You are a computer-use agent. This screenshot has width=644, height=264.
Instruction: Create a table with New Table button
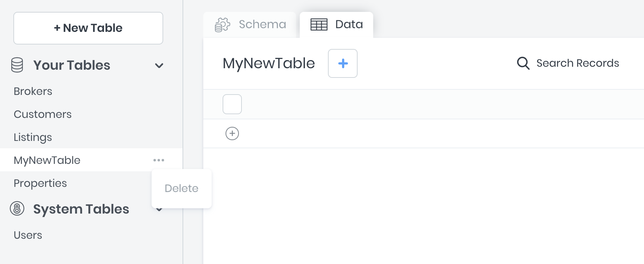[88, 28]
